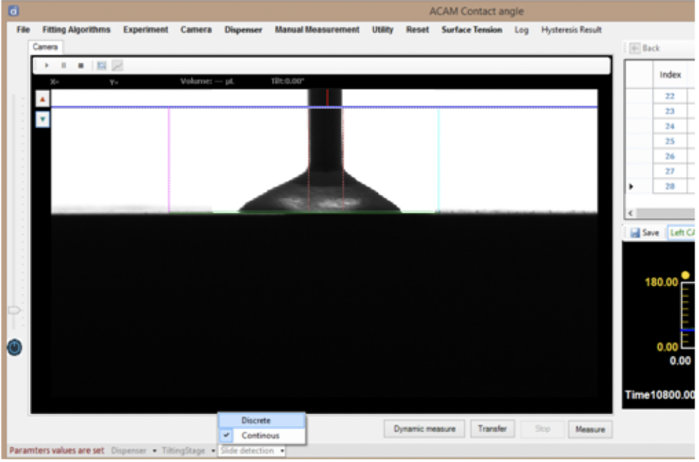Move the baseline down with the teal arrow
This screenshot has height=462, width=699.
[42, 119]
